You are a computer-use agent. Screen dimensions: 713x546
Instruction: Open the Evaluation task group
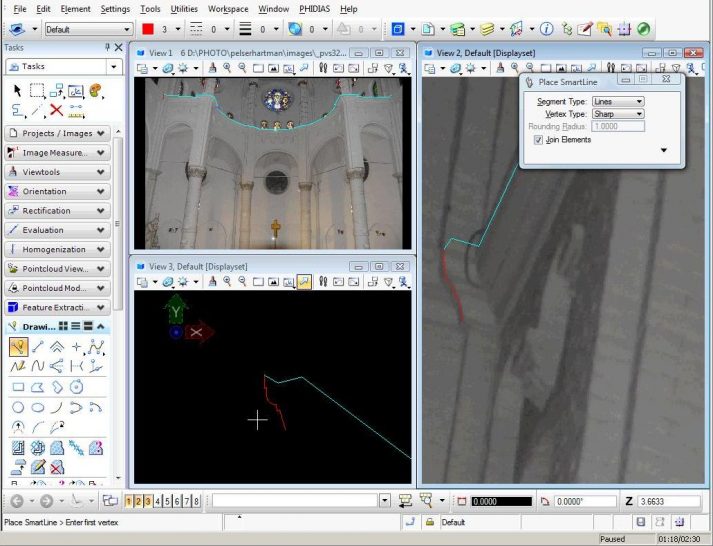[57, 230]
